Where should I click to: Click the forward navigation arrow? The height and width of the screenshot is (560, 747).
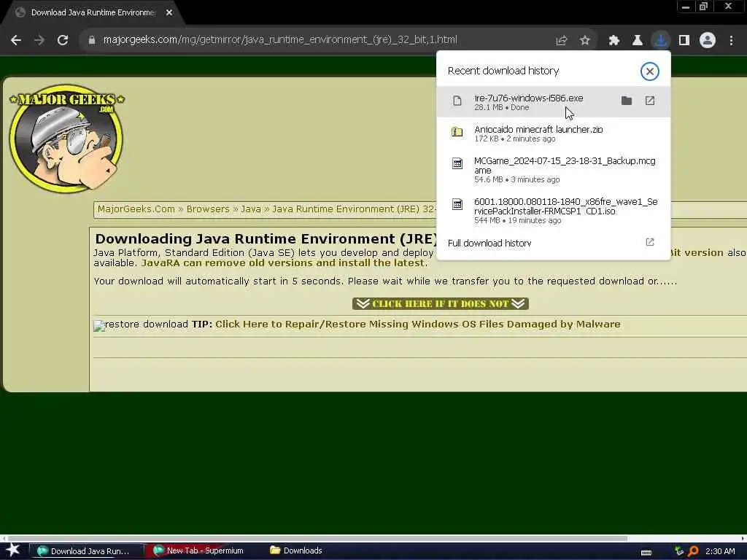[x=39, y=41]
